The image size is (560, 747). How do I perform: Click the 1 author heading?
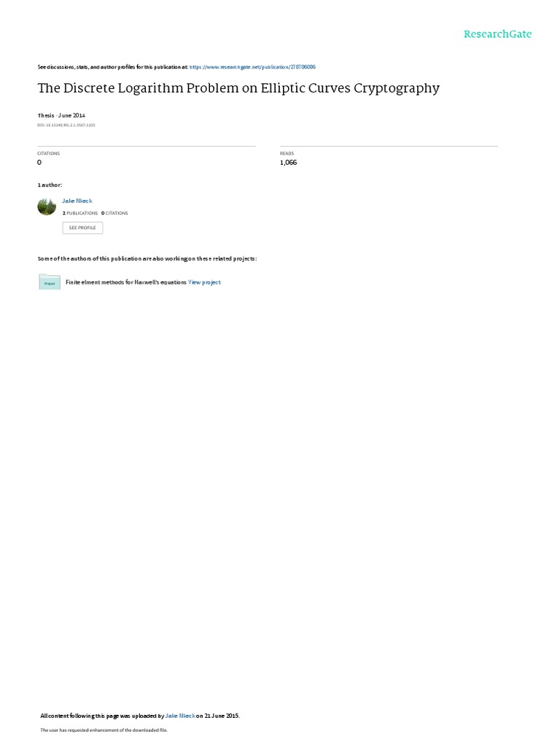tap(50, 185)
